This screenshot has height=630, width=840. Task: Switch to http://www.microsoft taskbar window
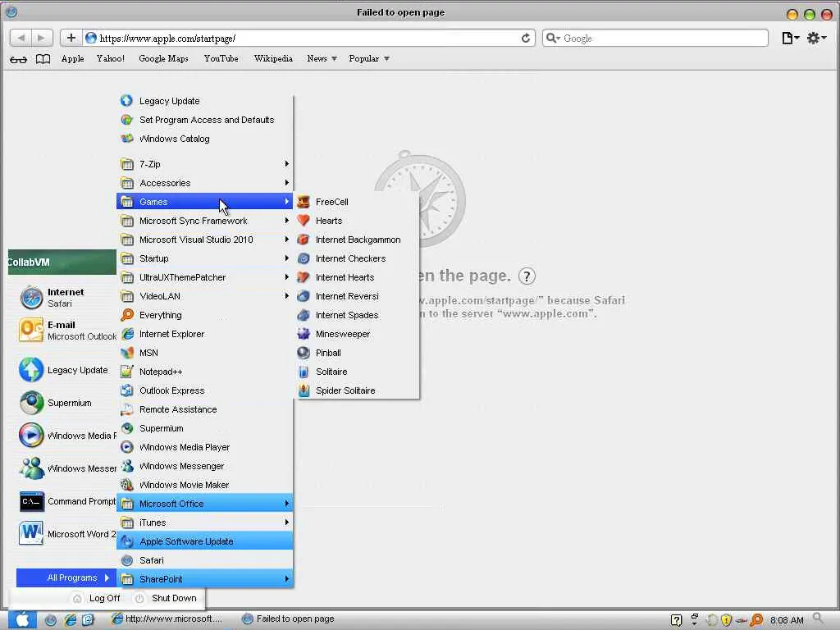tap(167, 619)
